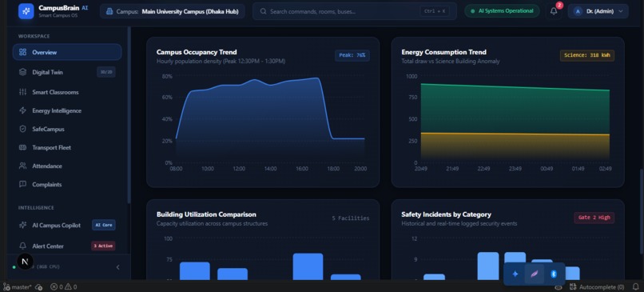
Task: Click the 3 Active alert badge
Action: [103, 246]
